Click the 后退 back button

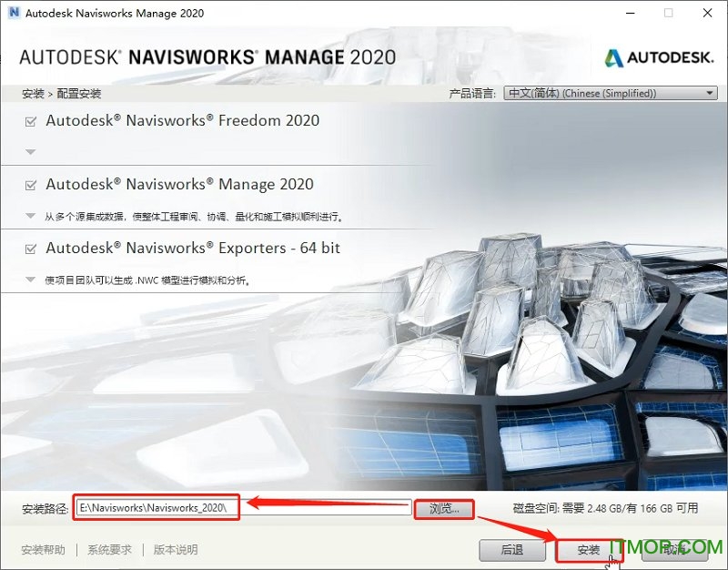[x=512, y=550]
